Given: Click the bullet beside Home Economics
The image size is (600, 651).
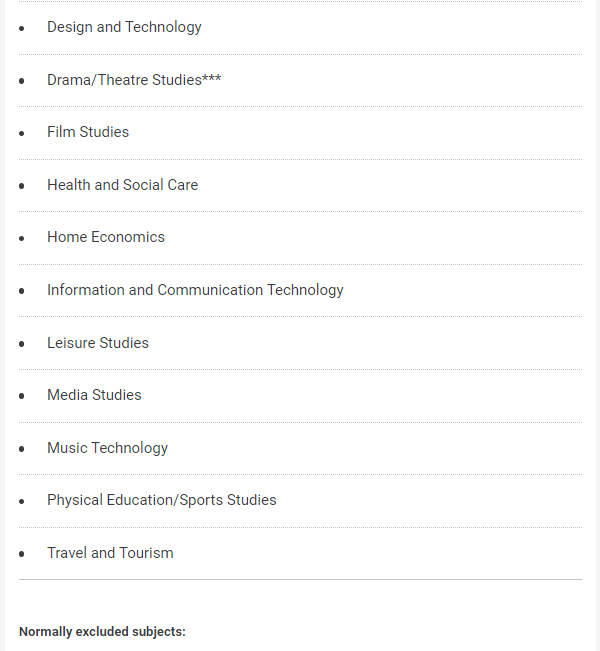Looking at the screenshot, I should point(22,238).
